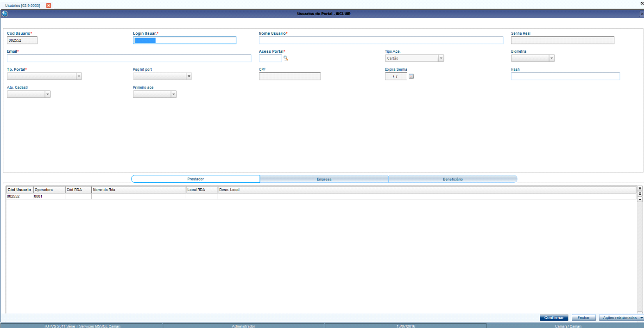Click the Desc. Local column header
The width and height of the screenshot is (644, 328).
tap(427, 190)
